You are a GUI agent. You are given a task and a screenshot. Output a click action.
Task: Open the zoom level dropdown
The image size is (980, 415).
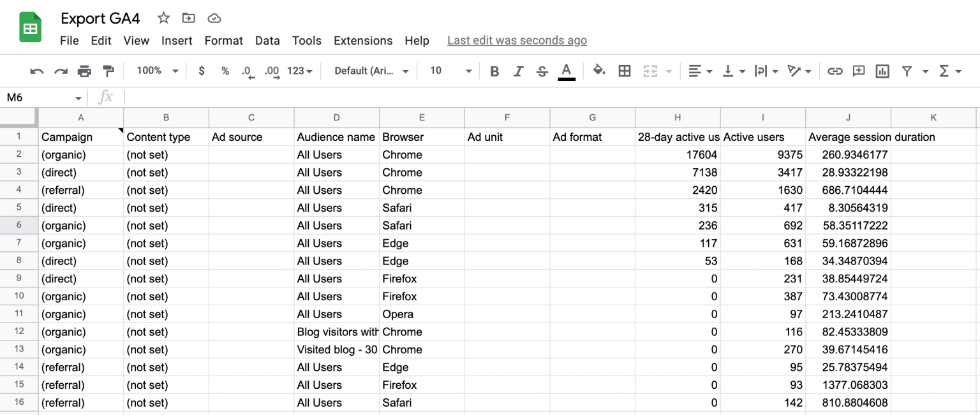coord(156,71)
